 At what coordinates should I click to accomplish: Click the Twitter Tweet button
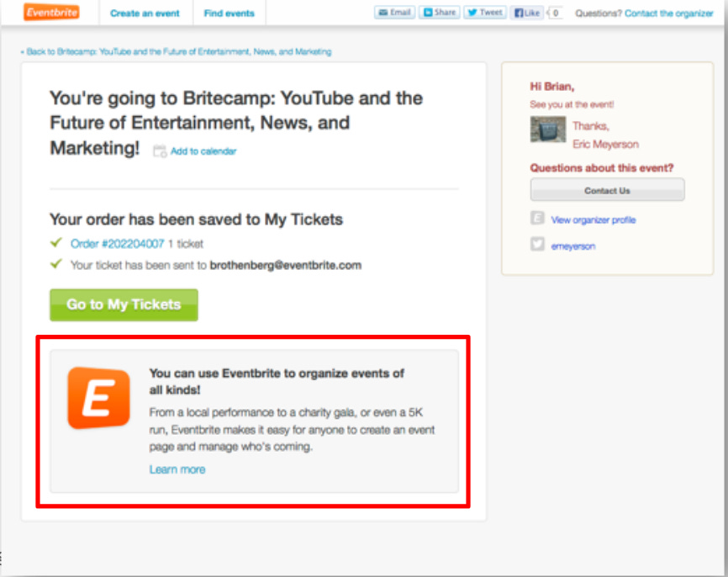point(485,13)
